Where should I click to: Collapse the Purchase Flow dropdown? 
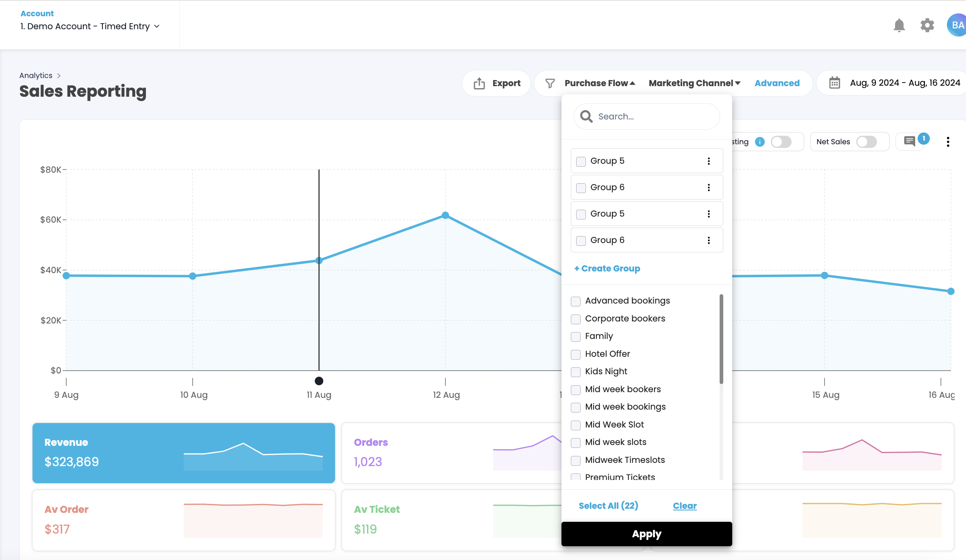[600, 83]
